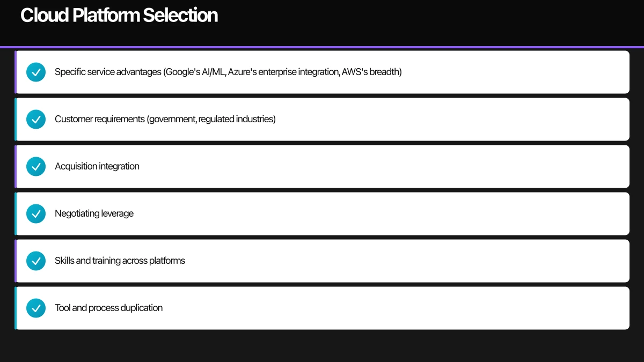The image size is (644, 362).
Task: Click teal accent bar on Negotiating leverage card
Action: (16, 213)
